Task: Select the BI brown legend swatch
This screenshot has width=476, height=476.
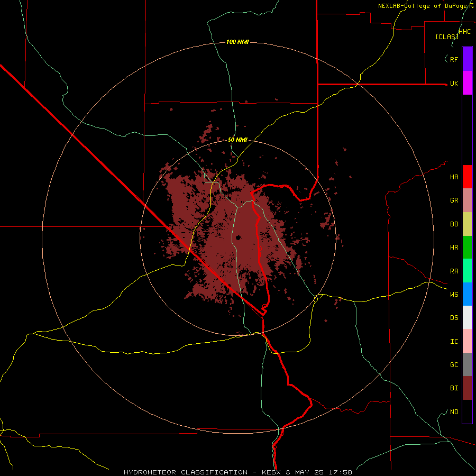Action: (x=467, y=388)
